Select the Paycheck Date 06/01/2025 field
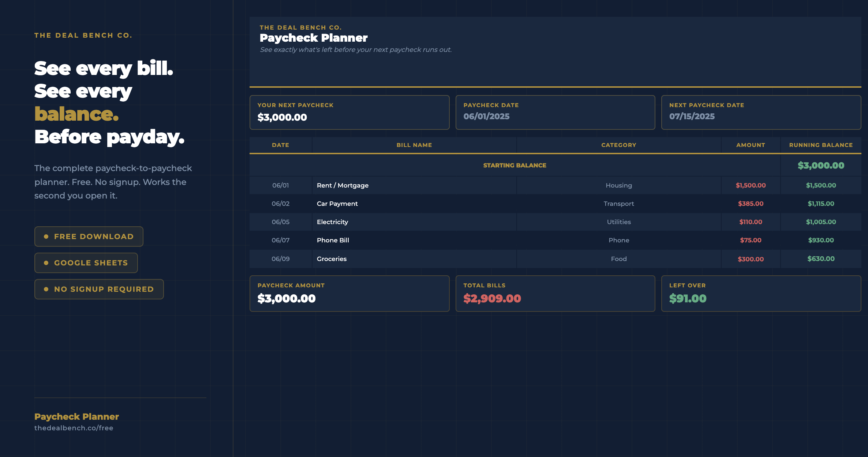Image resolution: width=868 pixels, height=457 pixels. click(555, 112)
